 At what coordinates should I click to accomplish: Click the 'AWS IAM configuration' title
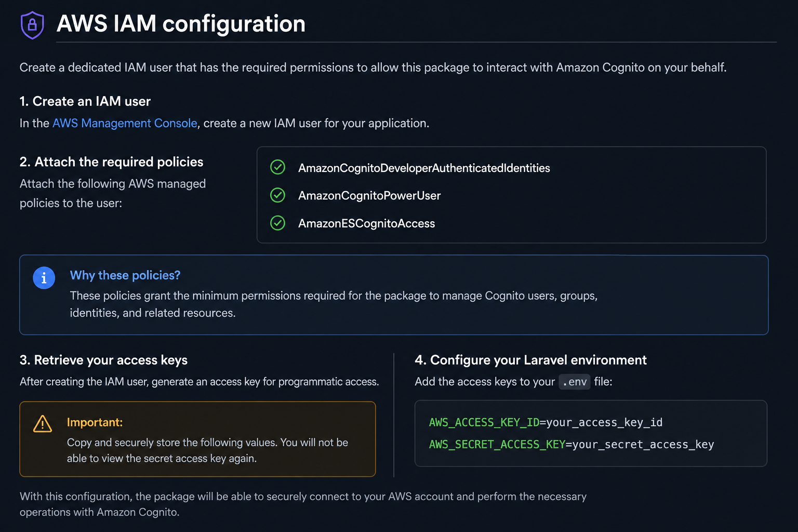[x=181, y=24]
